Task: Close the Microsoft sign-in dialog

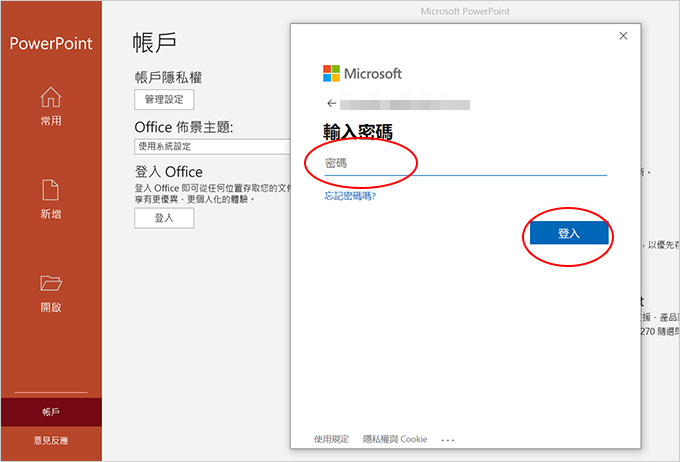Action: [623, 36]
